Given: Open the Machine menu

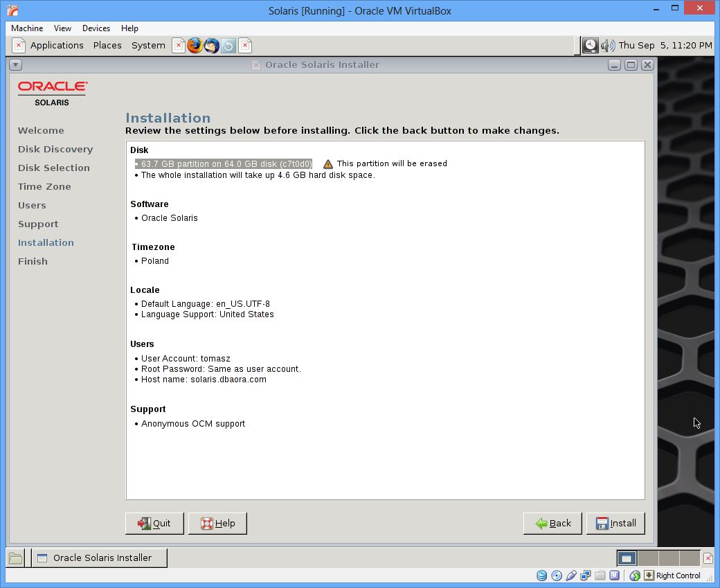Looking at the screenshot, I should tap(27, 28).
